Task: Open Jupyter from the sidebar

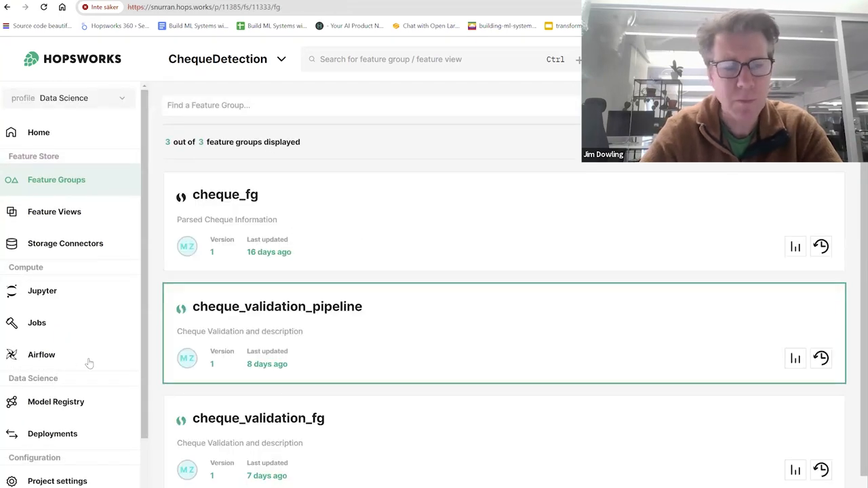Action: pos(42,291)
